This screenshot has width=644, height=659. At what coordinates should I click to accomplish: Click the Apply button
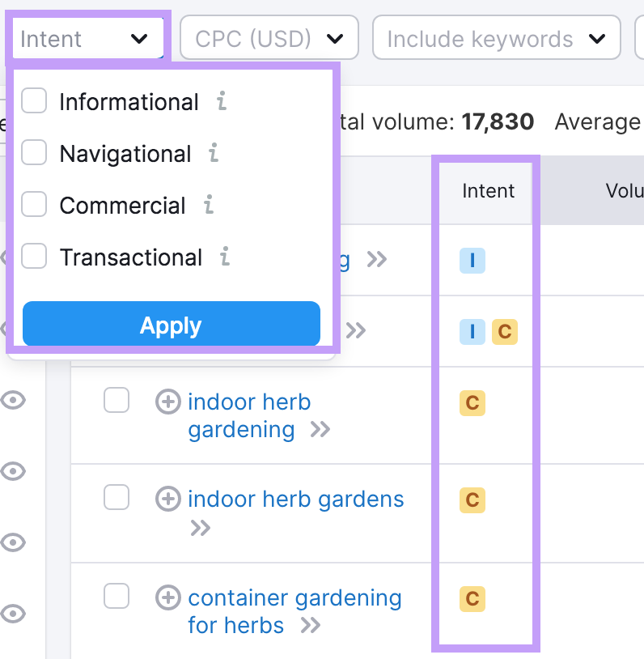pos(170,325)
